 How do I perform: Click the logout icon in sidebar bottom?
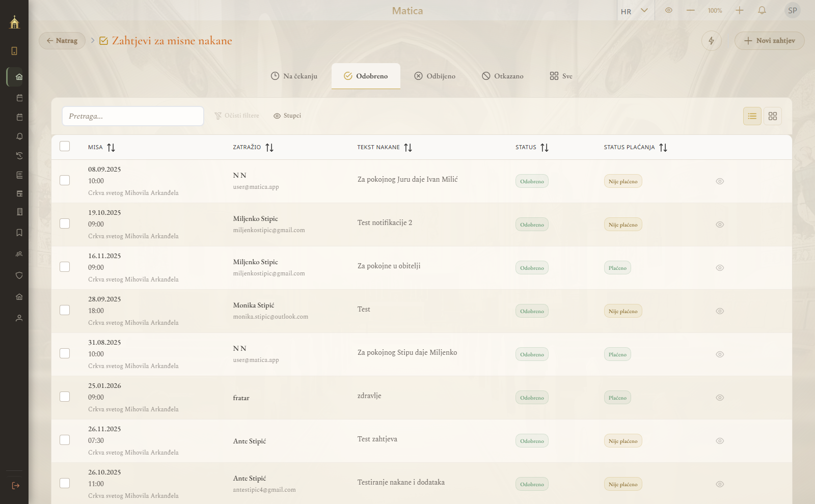pyautogui.click(x=15, y=486)
